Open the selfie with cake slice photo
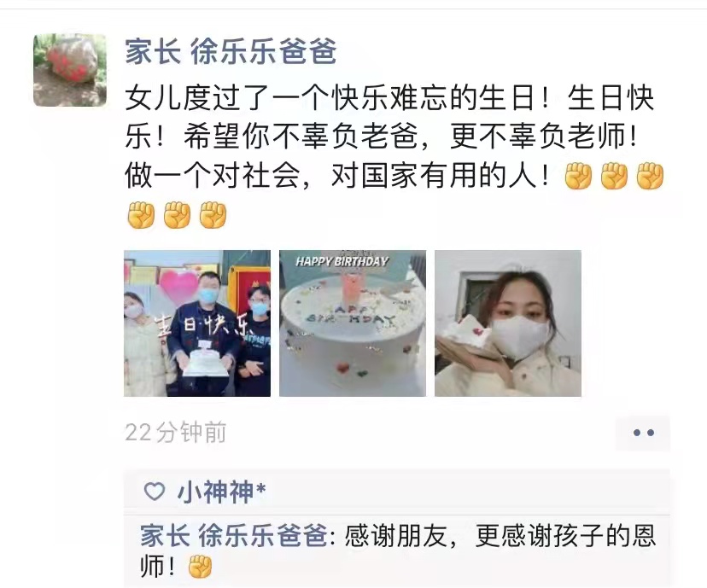Screen dimensions: 707x588 [x=508, y=323]
